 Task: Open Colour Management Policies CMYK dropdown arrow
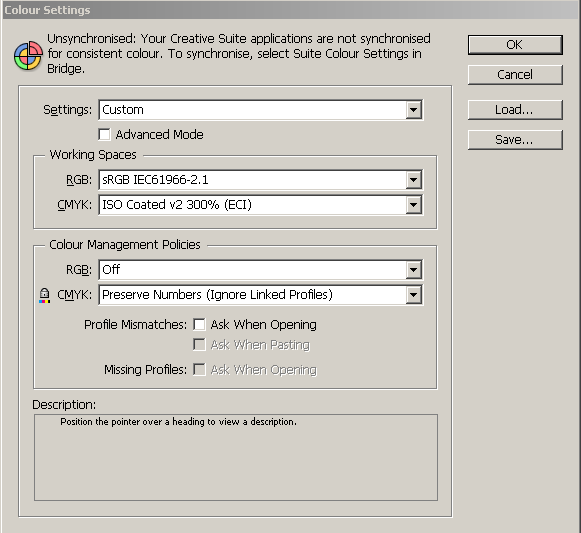(414, 295)
